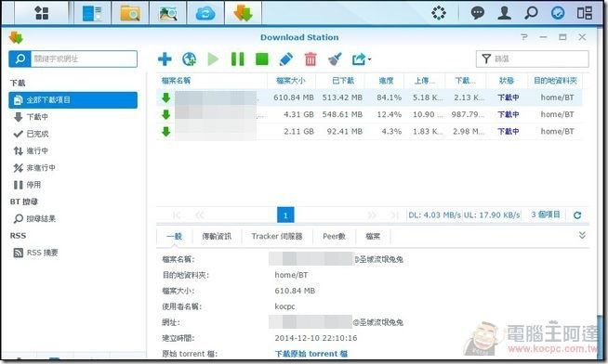The width and height of the screenshot is (608, 364).
Task: Click the 12.4% progress cell
Action: click(x=389, y=114)
